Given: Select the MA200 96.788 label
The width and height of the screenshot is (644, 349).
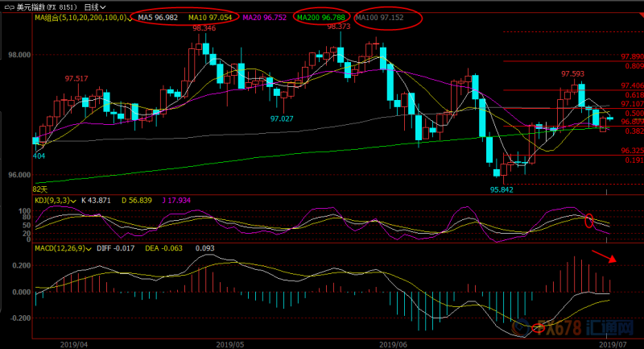Looking at the screenshot, I should pyautogui.click(x=320, y=18).
